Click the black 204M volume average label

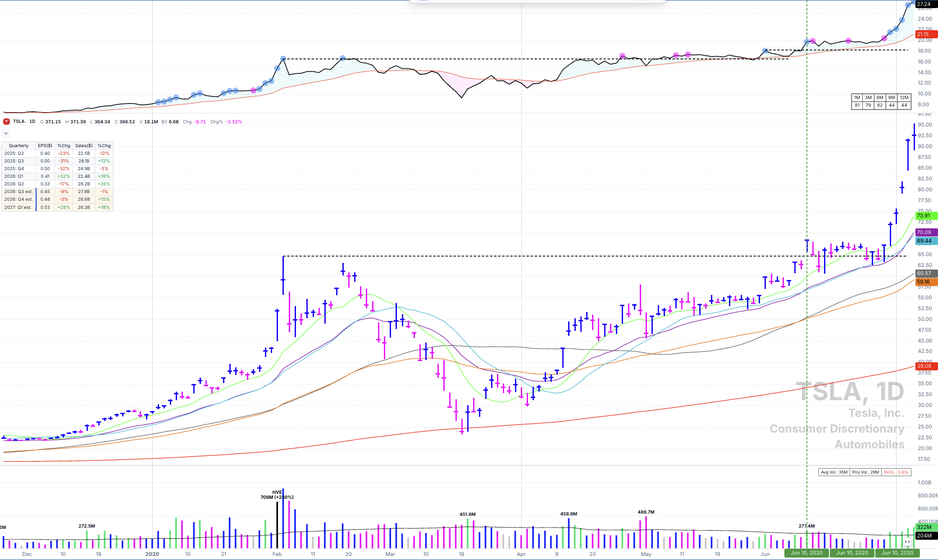(x=926, y=536)
